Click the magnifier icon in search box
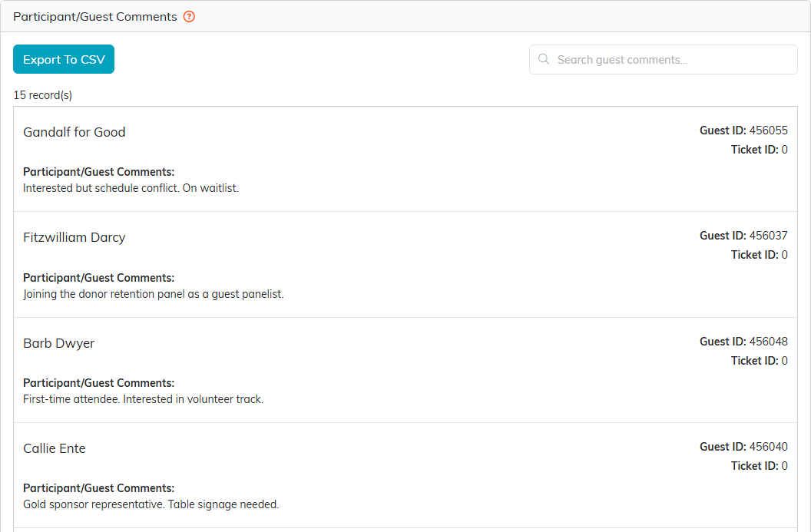This screenshot has width=811, height=532. click(544, 59)
